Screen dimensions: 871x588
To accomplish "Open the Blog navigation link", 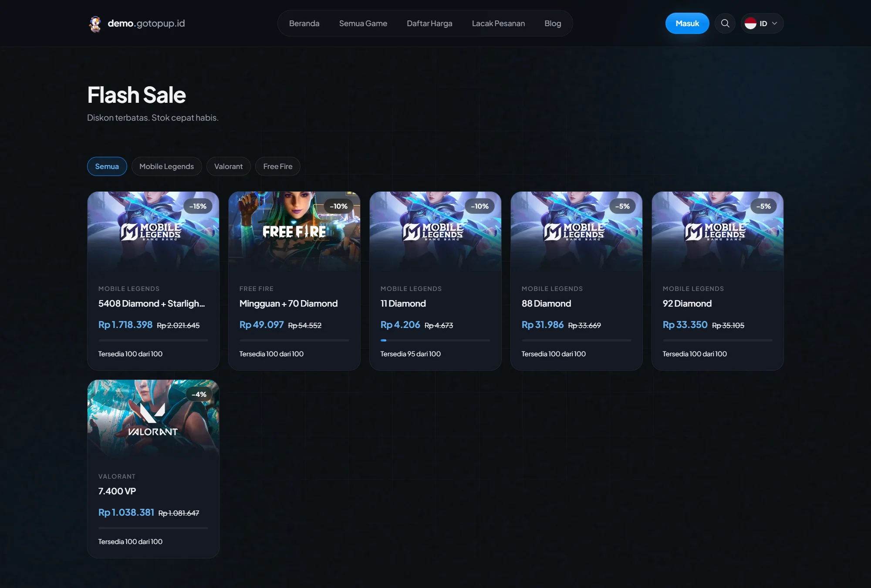I will 553,24.
